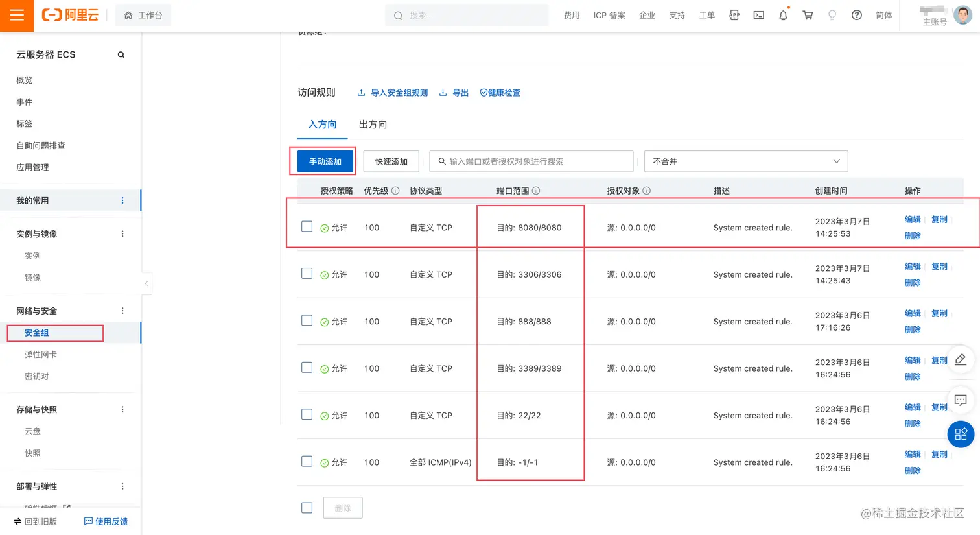Open the three-dot menu for 实例与镜像

tap(122, 234)
